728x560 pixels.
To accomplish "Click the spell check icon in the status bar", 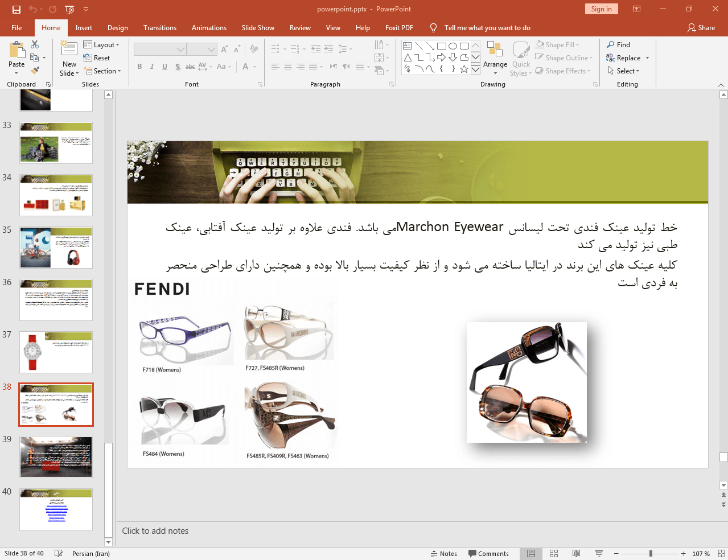I will coord(59,554).
